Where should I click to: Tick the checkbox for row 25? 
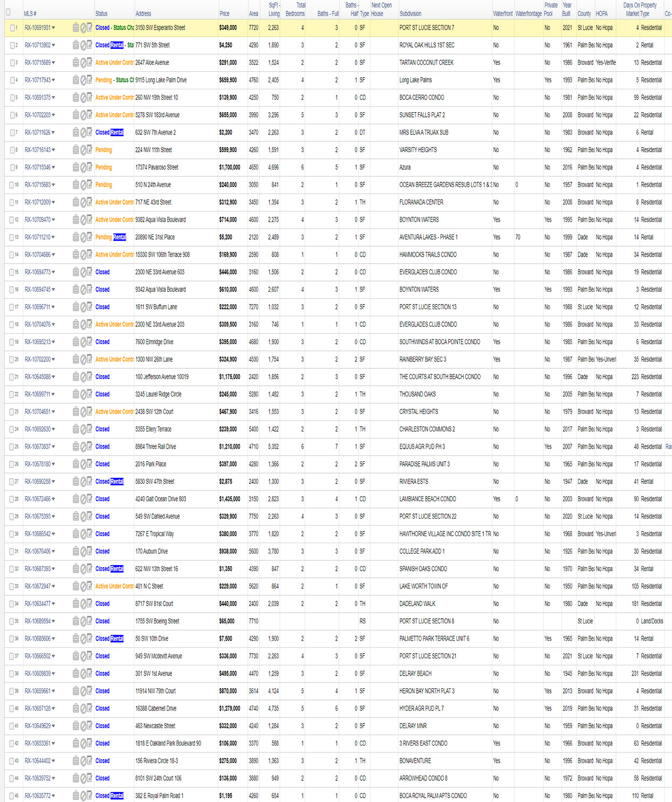(12, 446)
